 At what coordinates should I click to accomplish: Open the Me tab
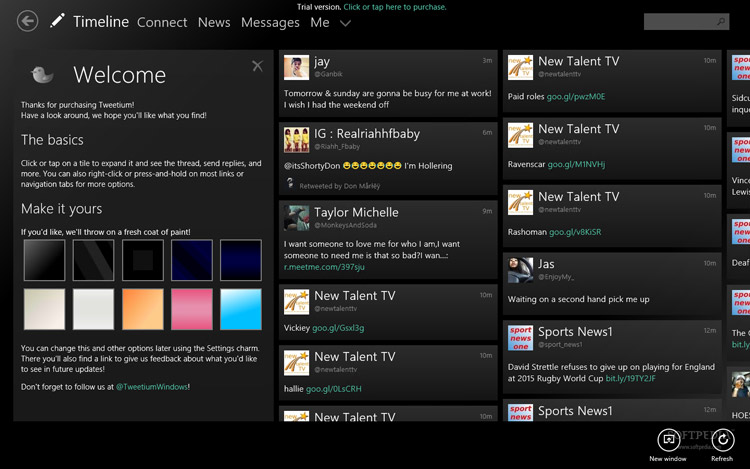(320, 22)
